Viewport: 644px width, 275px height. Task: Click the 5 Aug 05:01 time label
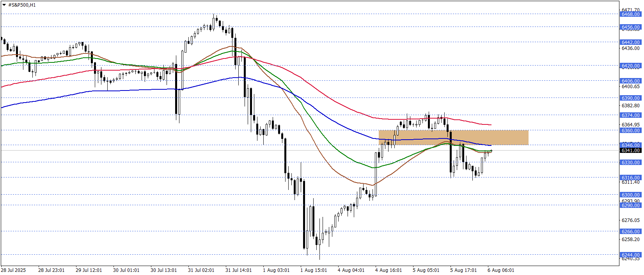click(426, 270)
